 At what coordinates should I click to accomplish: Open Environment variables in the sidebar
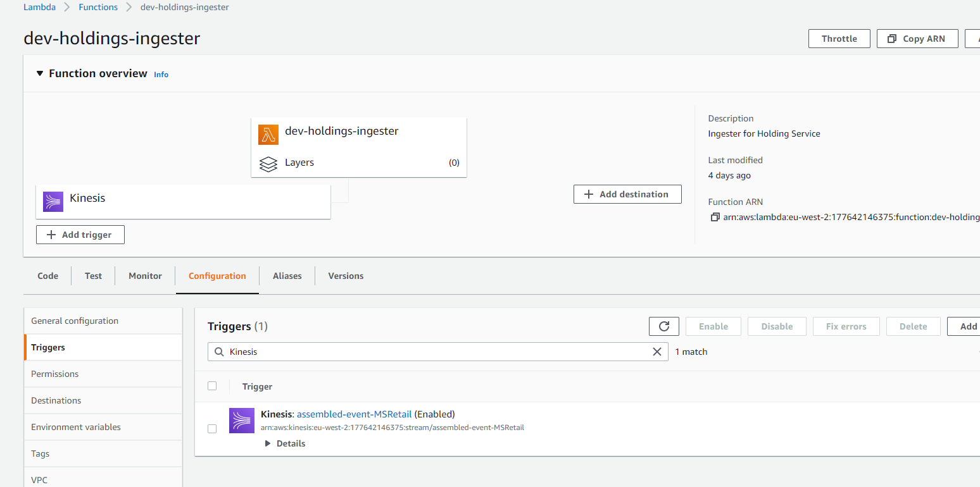pyautogui.click(x=76, y=427)
